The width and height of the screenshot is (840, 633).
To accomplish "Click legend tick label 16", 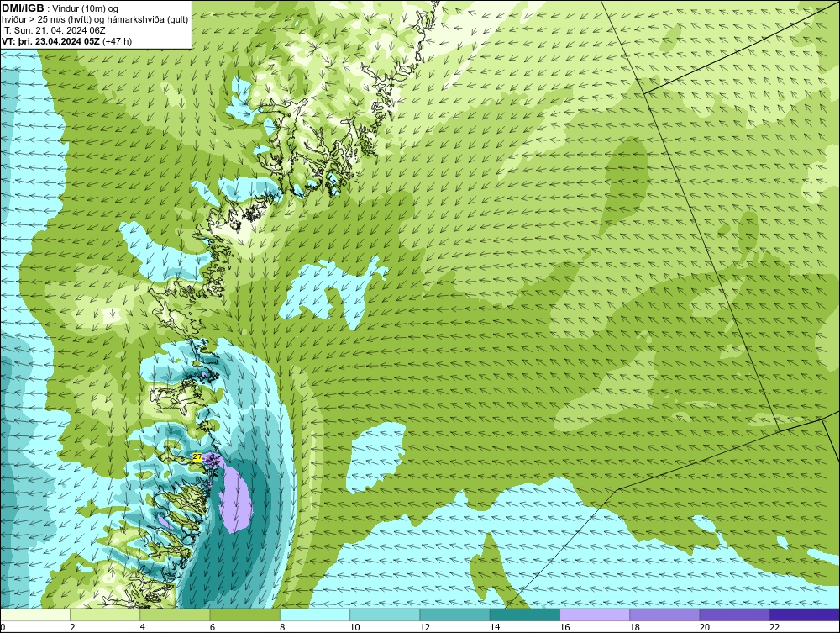I will (564, 627).
